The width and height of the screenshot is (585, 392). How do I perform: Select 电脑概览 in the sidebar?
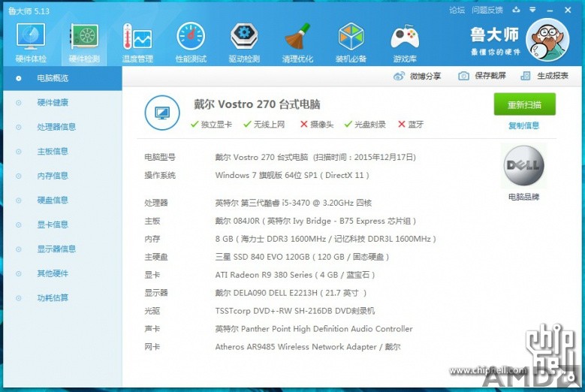62,78
